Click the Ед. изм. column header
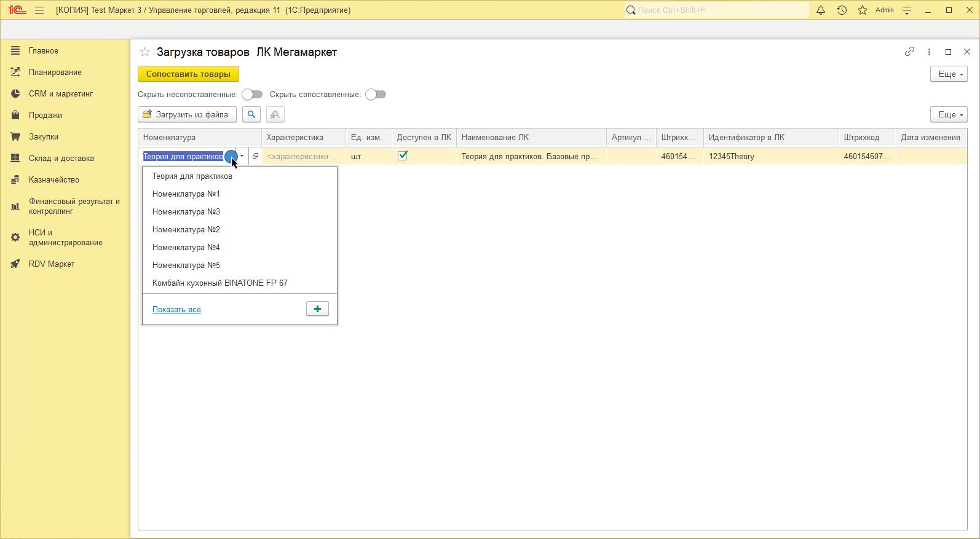The width and height of the screenshot is (980, 539). coord(369,137)
